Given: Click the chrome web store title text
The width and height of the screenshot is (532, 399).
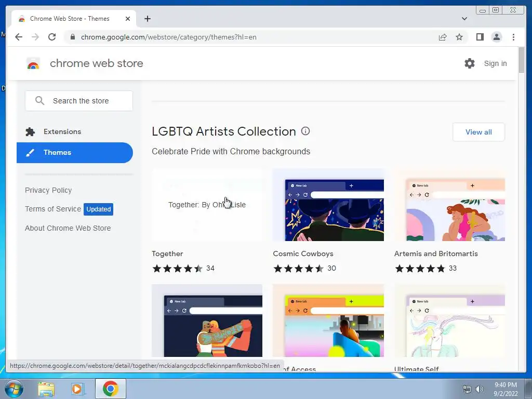Looking at the screenshot, I should [x=96, y=63].
